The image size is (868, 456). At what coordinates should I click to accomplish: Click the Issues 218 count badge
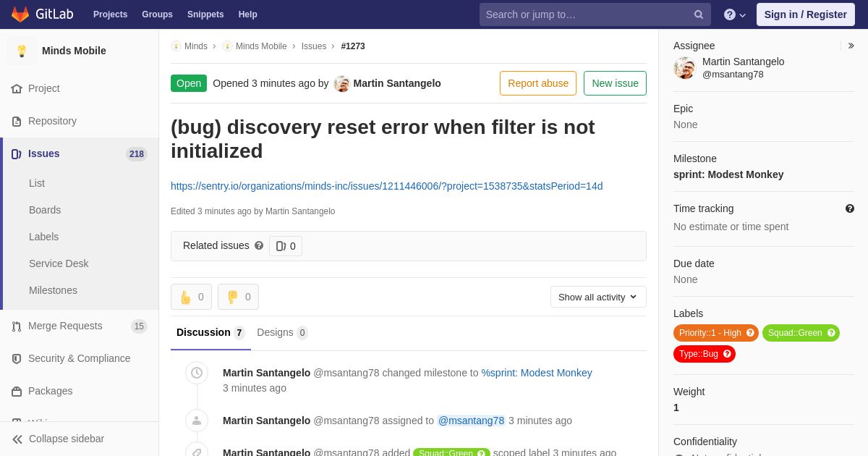click(x=137, y=154)
